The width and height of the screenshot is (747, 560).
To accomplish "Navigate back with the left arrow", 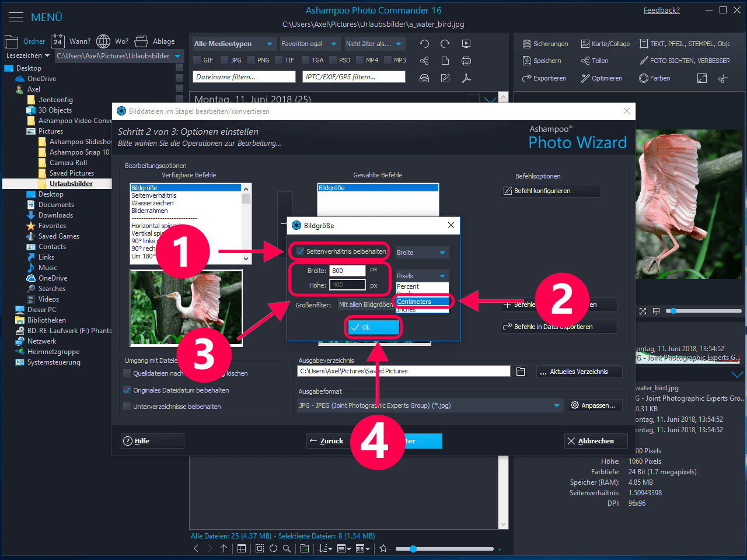I will [196, 548].
